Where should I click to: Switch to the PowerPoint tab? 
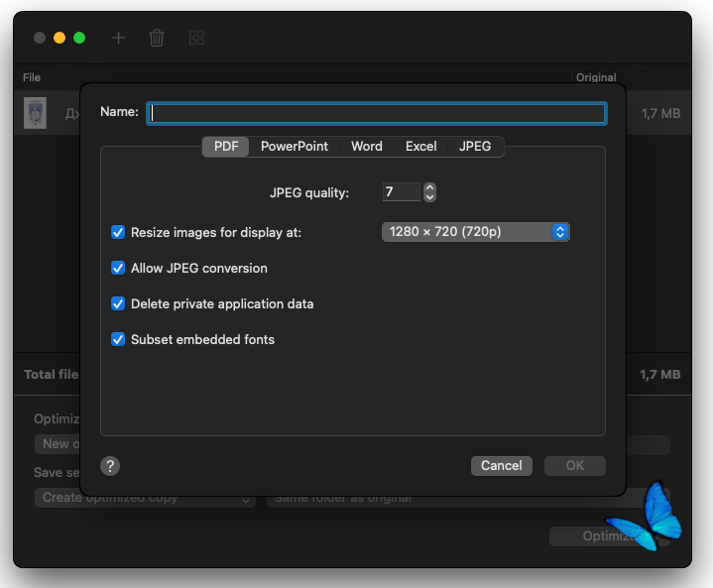(x=295, y=147)
